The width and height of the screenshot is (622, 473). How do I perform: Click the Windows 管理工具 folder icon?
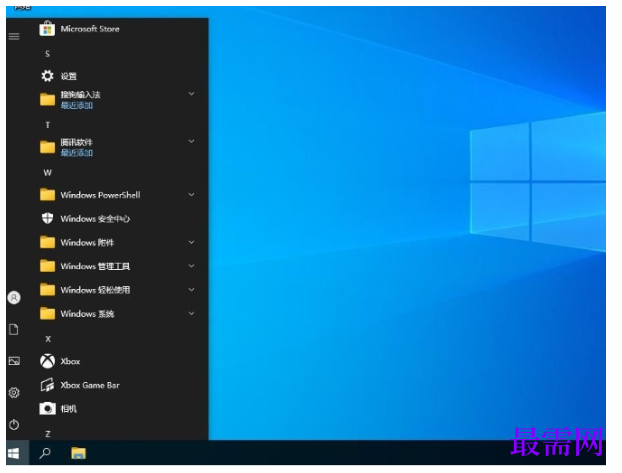point(48,266)
